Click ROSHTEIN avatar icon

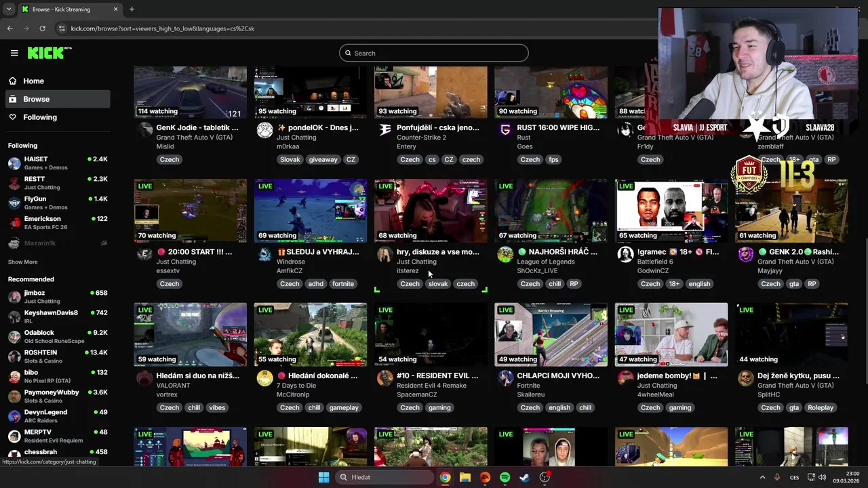tap(14, 357)
